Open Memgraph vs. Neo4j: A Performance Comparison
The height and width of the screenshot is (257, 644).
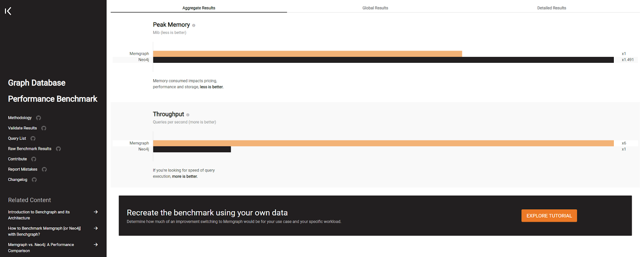pos(41,247)
